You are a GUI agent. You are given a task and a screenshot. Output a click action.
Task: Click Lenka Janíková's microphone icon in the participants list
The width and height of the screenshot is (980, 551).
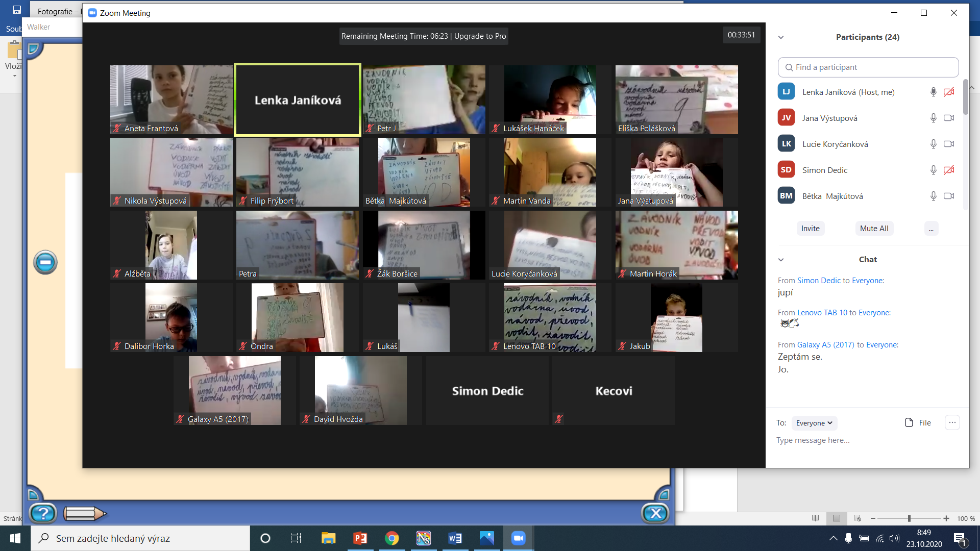point(933,92)
